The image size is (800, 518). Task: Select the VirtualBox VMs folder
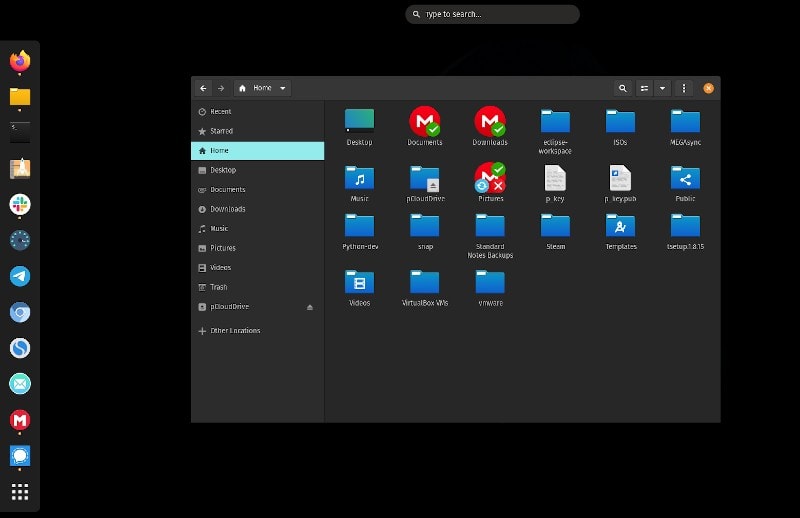coord(424,288)
